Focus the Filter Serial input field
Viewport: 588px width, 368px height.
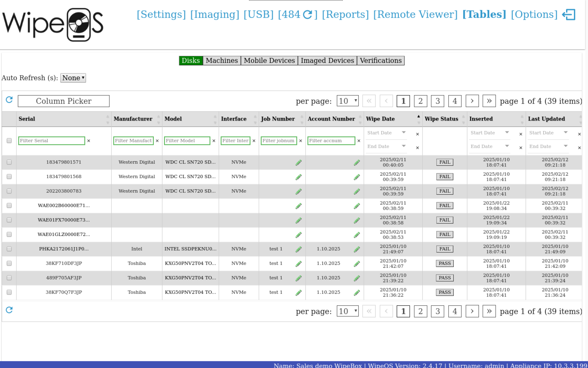[52, 141]
